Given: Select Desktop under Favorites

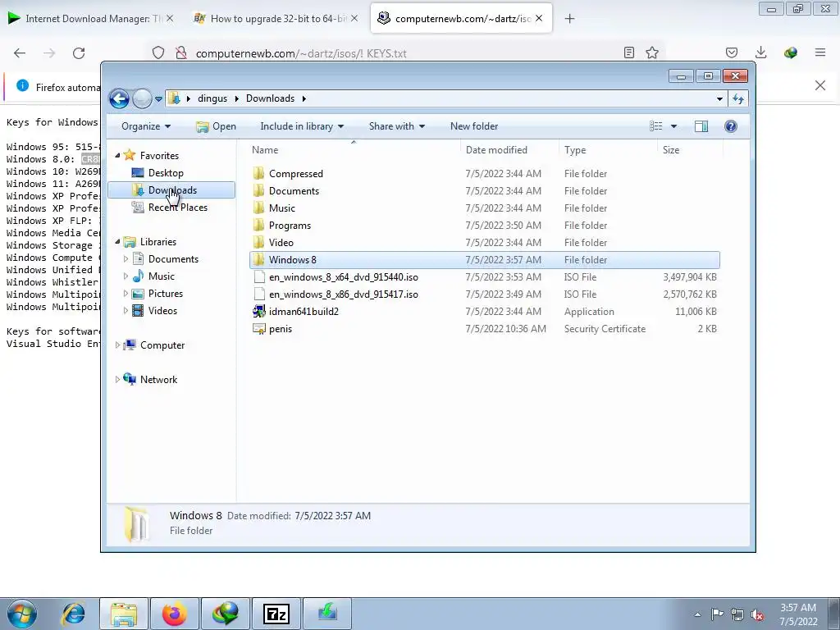Looking at the screenshot, I should 166,173.
